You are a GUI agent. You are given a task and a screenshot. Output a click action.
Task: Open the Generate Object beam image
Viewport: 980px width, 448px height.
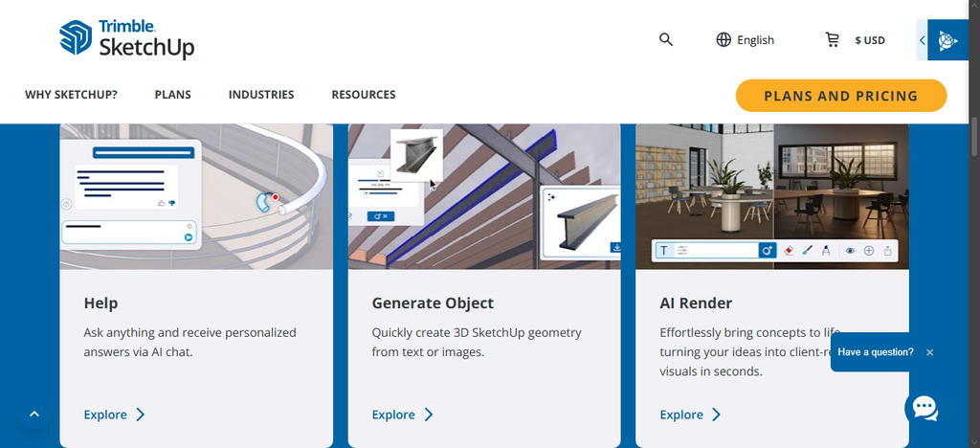pos(484,196)
